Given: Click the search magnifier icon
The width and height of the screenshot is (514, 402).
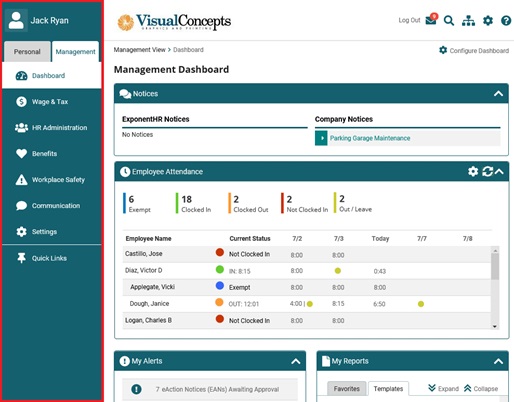Looking at the screenshot, I should [449, 21].
